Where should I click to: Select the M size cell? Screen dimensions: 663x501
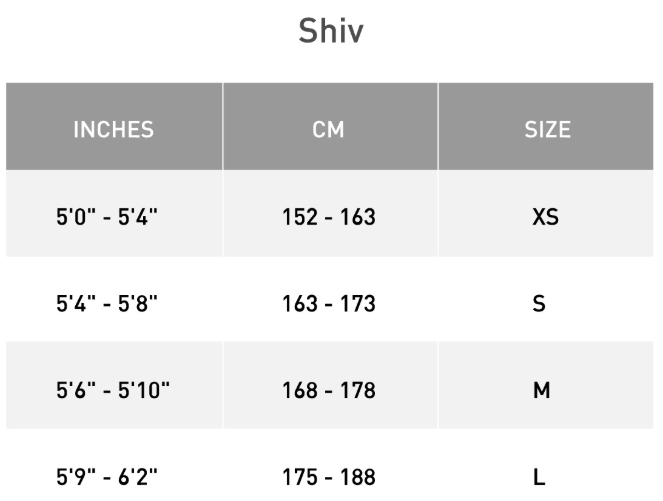pos(540,390)
